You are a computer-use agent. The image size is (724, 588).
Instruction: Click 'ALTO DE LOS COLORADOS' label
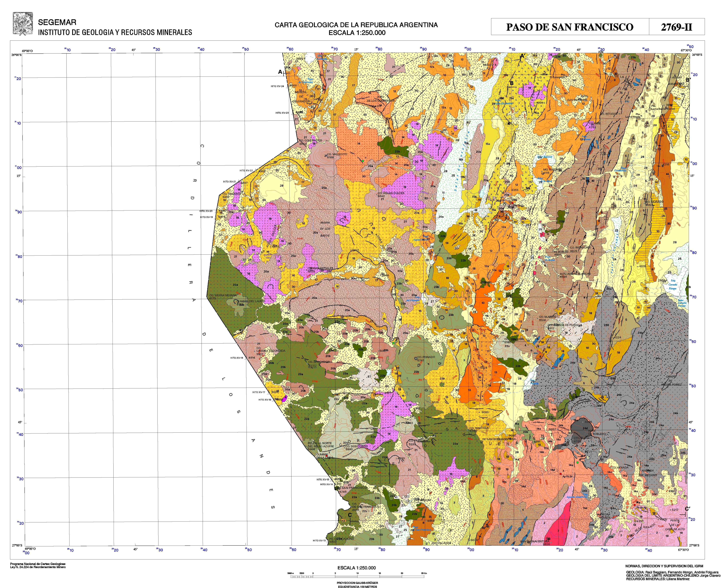pyautogui.click(x=381, y=99)
